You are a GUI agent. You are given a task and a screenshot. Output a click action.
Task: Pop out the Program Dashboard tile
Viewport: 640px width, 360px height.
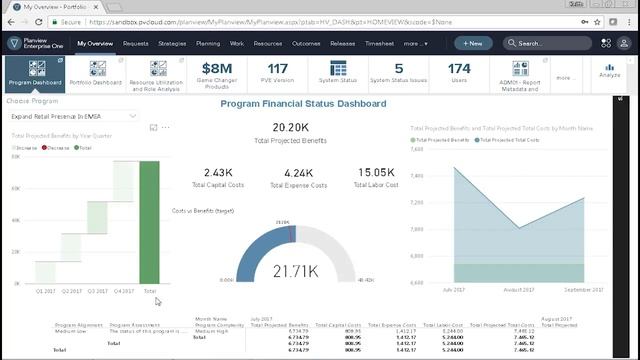tap(60, 60)
